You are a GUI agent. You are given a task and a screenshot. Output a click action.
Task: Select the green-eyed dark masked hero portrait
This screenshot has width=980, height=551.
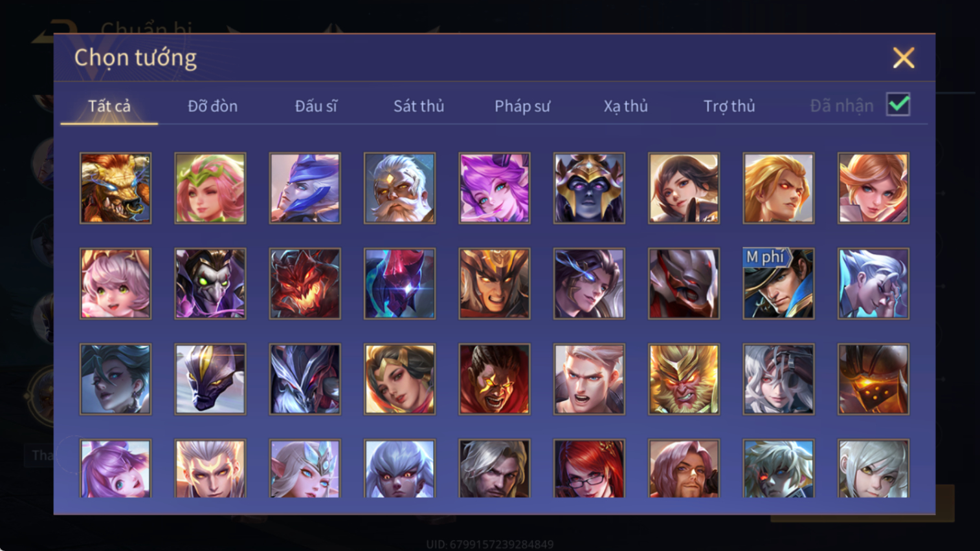coord(210,283)
